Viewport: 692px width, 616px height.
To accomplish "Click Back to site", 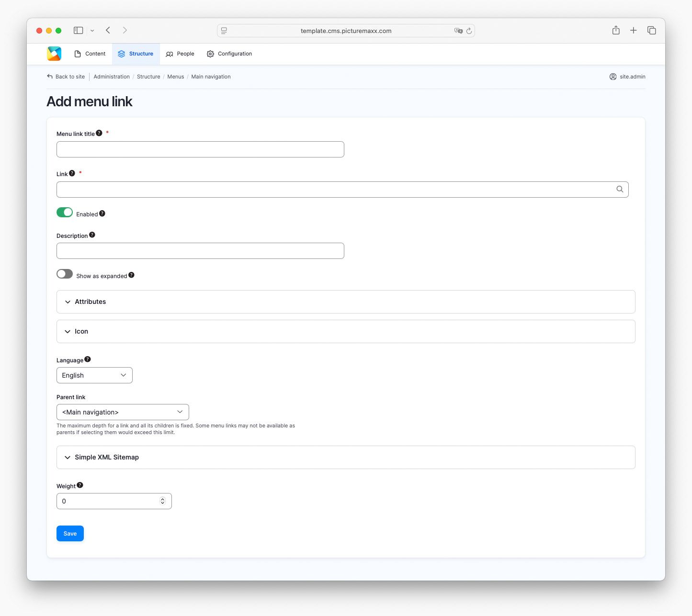I will [x=66, y=77].
